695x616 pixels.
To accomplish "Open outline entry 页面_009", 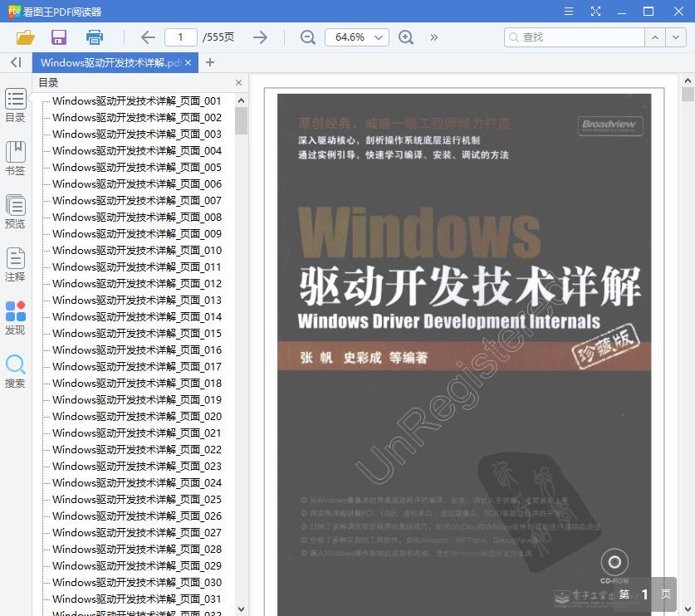I will pyautogui.click(x=136, y=234).
